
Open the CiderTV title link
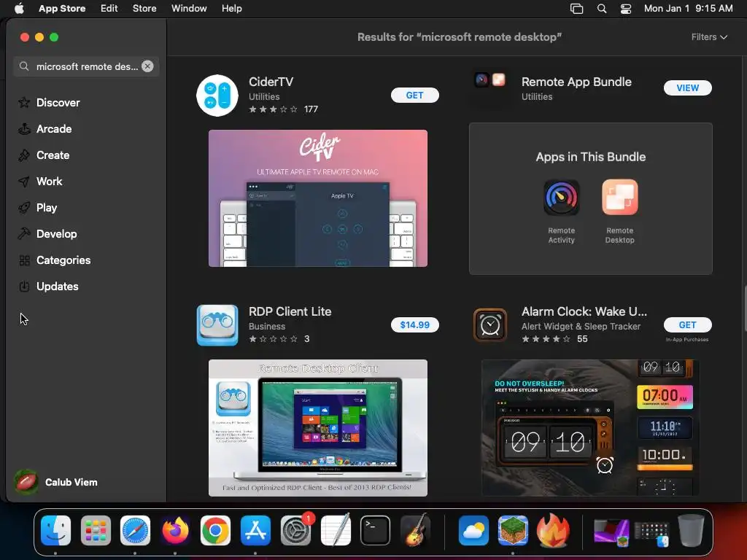coord(271,82)
